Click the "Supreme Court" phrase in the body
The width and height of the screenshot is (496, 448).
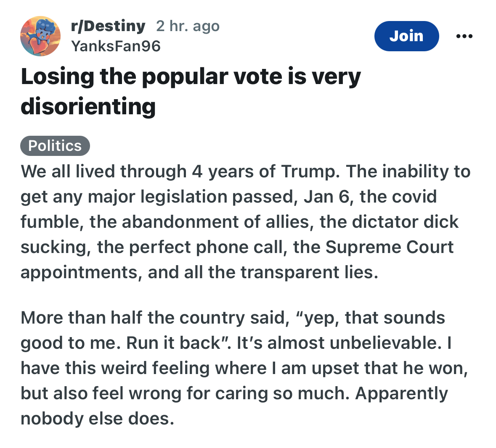(390, 247)
